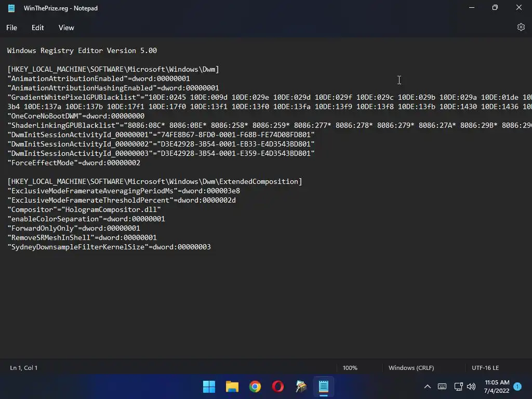Click the Notepad icon in title bar
The height and width of the screenshot is (399, 532).
tap(11, 8)
